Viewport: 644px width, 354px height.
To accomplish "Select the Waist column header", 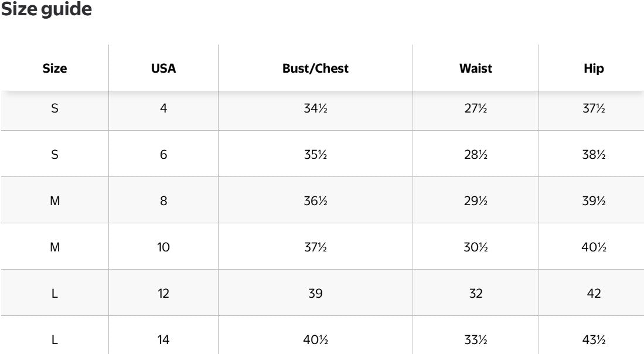I will 476,69.
